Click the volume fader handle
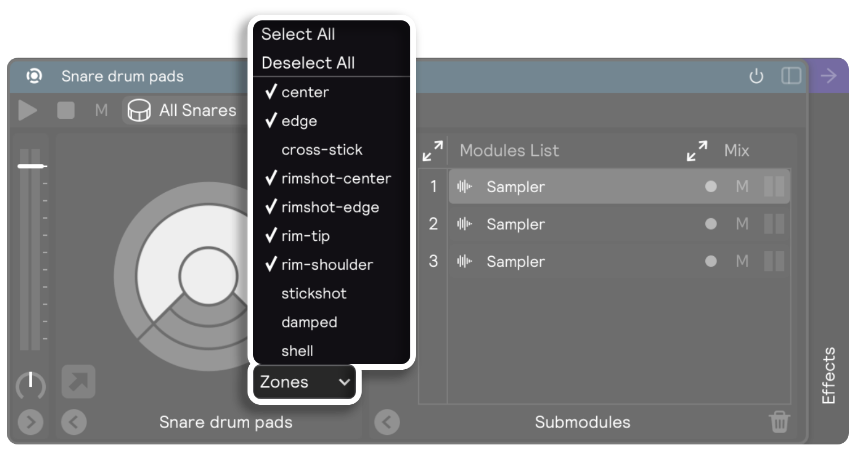The width and height of the screenshot is (868, 458). pyautogui.click(x=32, y=166)
